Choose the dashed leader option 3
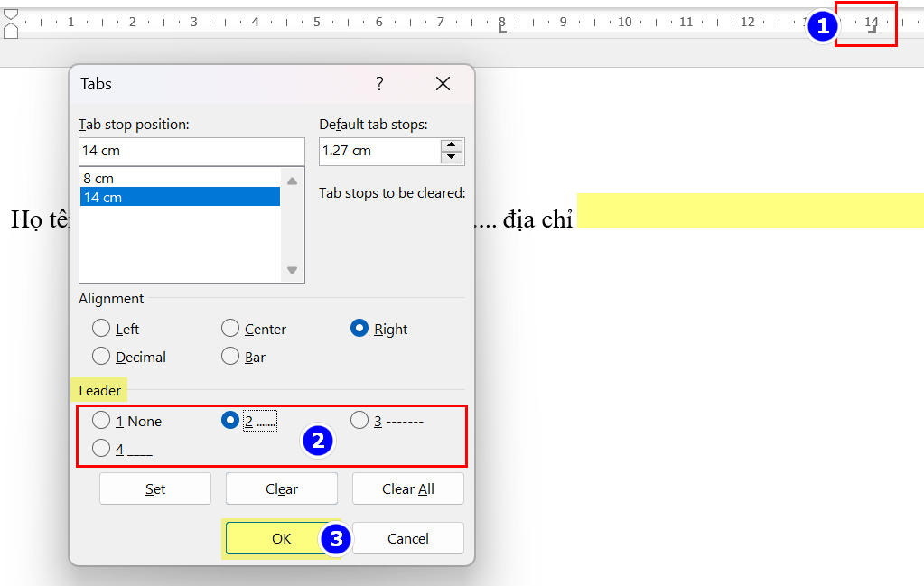The height and width of the screenshot is (586, 924). point(359,421)
